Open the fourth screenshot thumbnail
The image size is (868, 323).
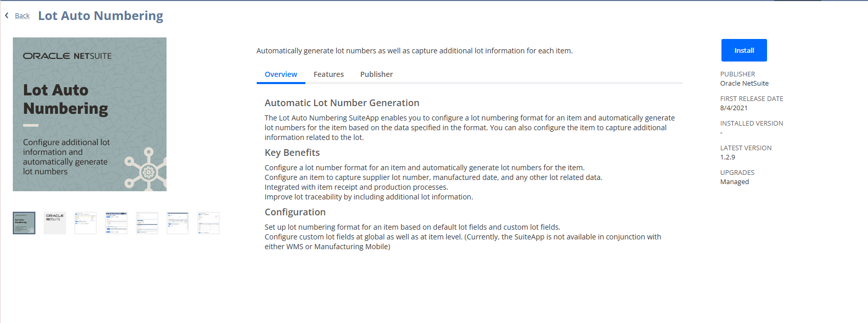click(x=116, y=223)
